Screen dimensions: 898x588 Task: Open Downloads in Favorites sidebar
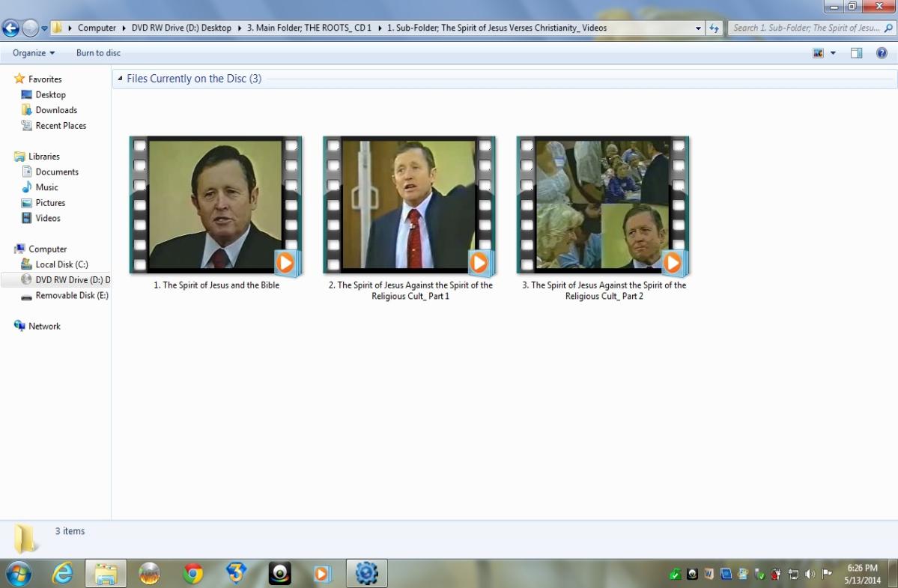56,110
